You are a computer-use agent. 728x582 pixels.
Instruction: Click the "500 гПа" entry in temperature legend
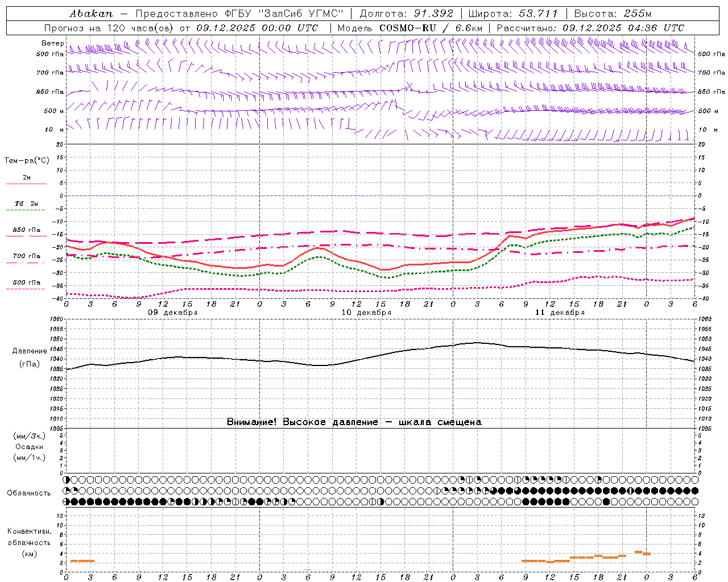coord(27,282)
